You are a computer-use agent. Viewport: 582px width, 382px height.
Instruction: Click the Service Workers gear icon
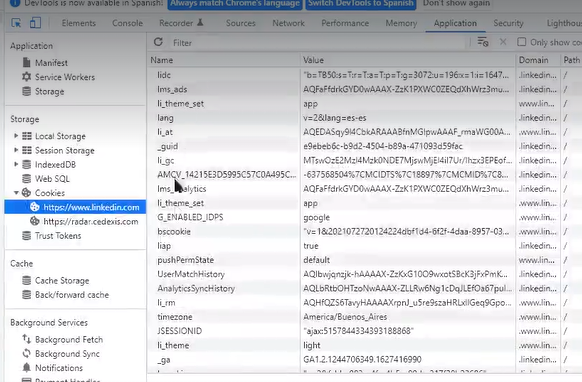26,77
